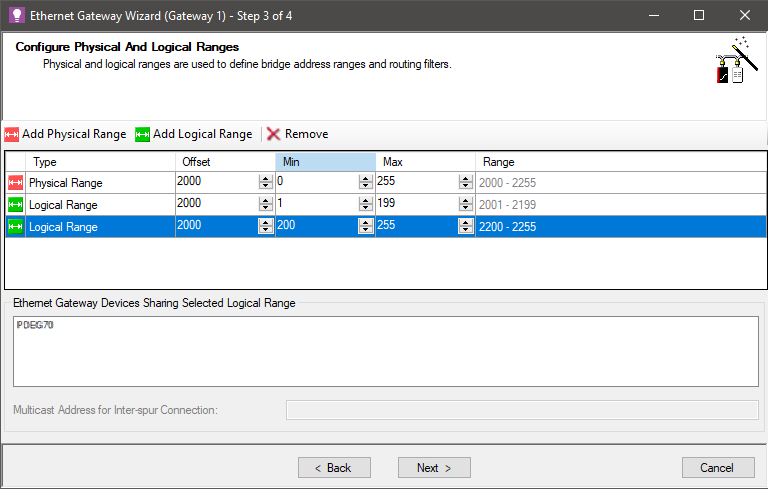Sort by the Type column header
Screen dimensions: 768x489
(100, 162)
